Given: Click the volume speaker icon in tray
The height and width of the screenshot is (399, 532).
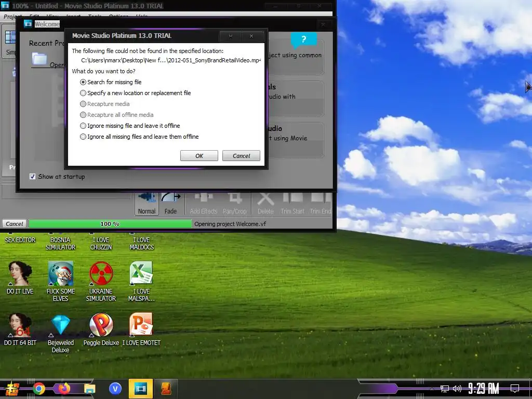Looking at the screenshot, I should pos(457,389).
